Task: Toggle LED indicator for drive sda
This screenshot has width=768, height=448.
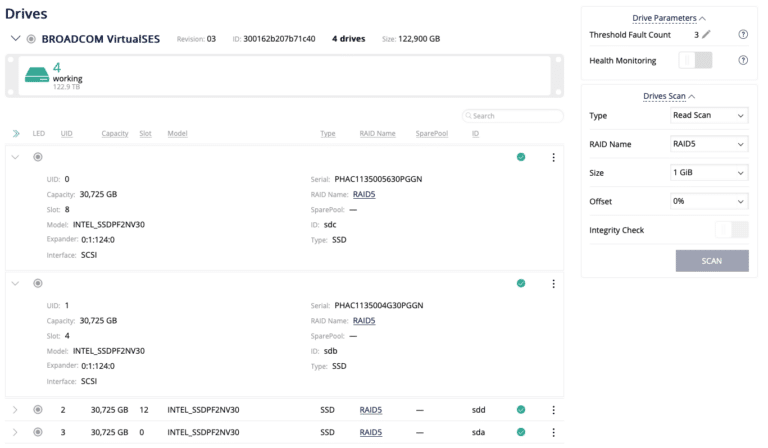Action: click(x=38, y=432)
